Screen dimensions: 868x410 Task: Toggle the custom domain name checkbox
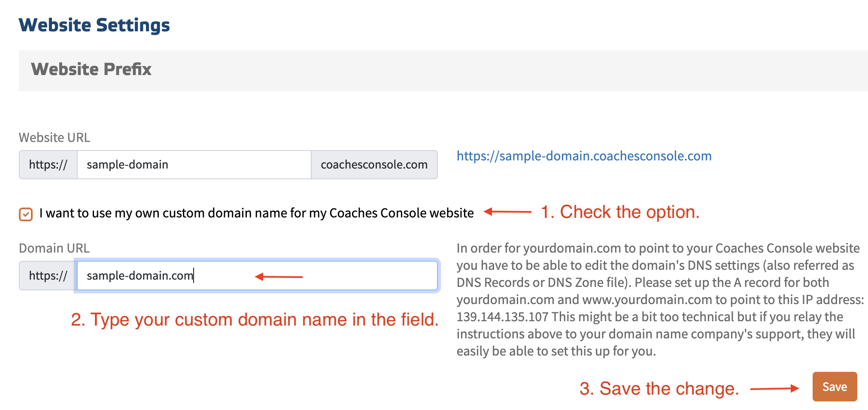point(26,214)
